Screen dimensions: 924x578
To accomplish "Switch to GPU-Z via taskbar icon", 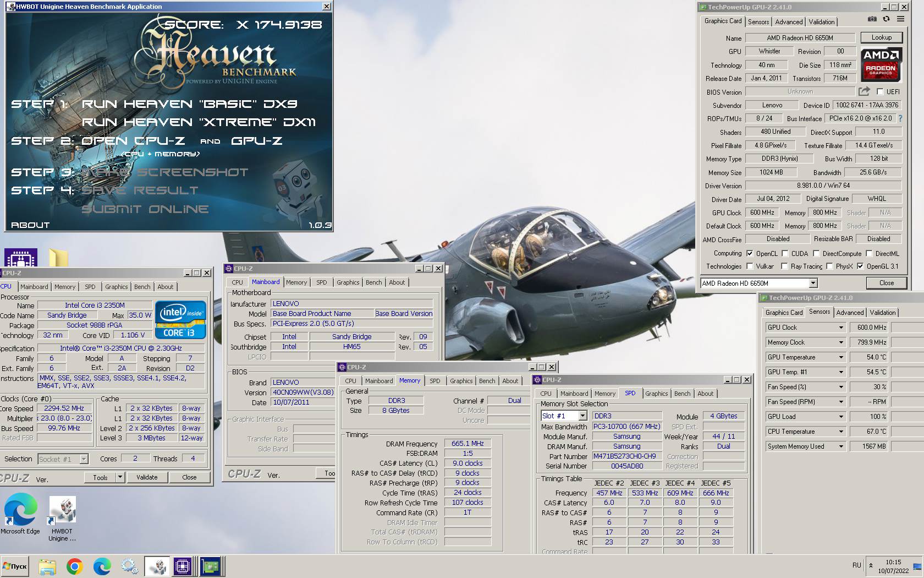I will click(x=210, y=566).
